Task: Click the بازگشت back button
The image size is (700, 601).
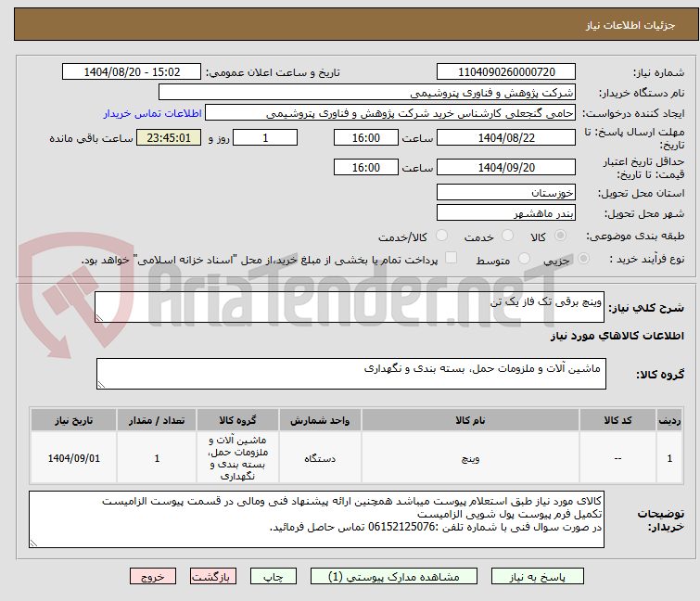Action: (x=213, y=577)
